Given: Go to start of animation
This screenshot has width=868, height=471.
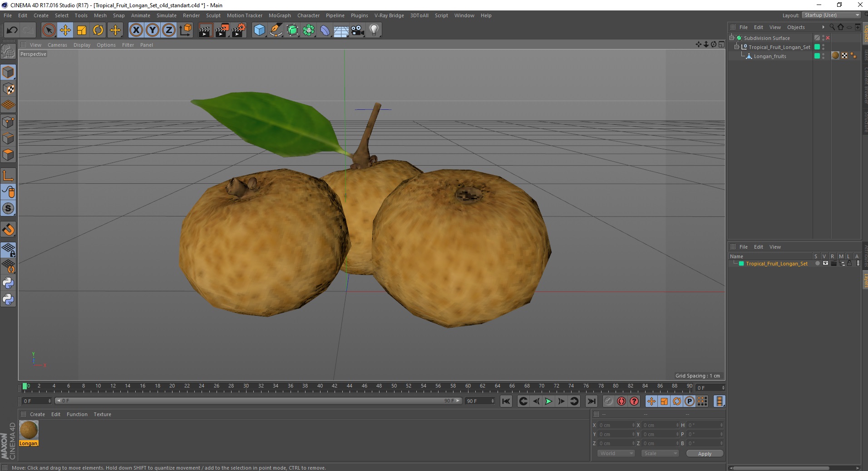Looking at the screenshot, I should 506,401.
